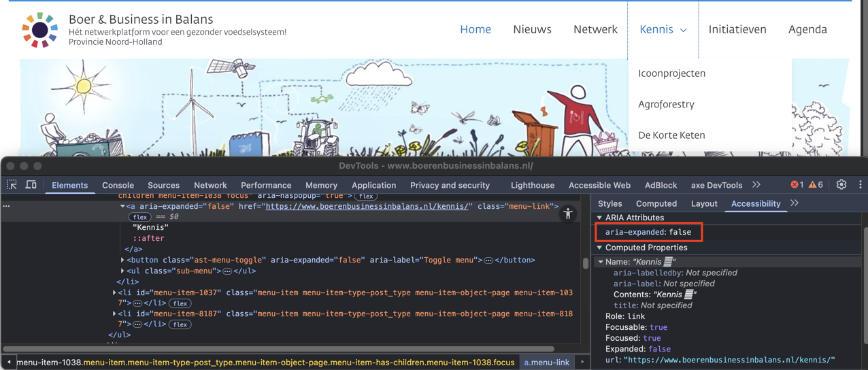The height and width of the screenshot is (370, 868).
Task: Click the accessibility tree figure button
Action: (x=568, y=214)
